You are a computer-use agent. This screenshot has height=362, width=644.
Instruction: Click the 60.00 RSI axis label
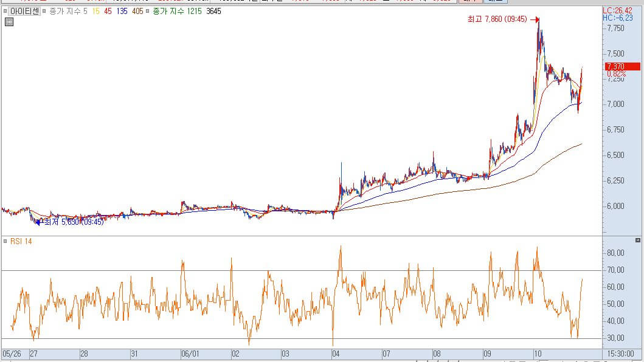pyautogui.click(x=615, y=287)
